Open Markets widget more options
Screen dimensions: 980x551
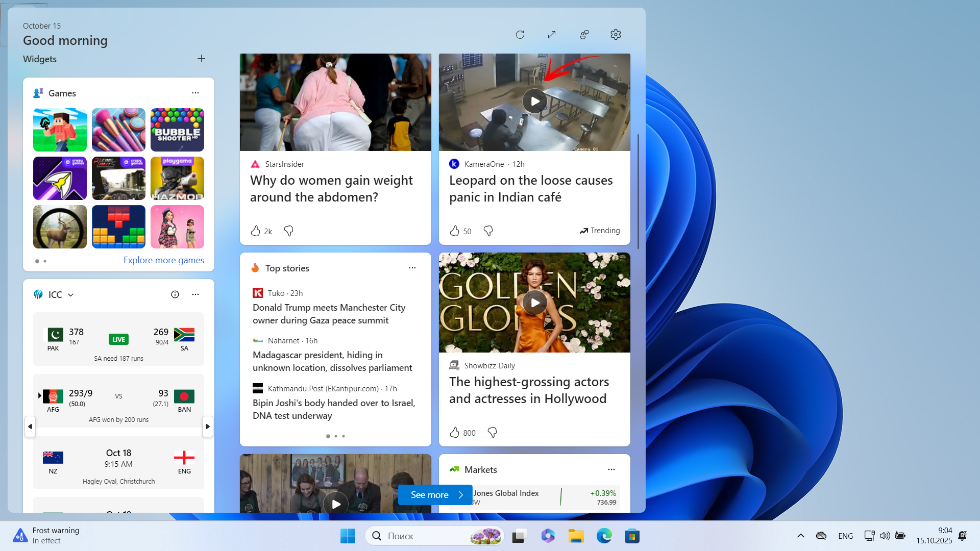click(x=611, y=469)
